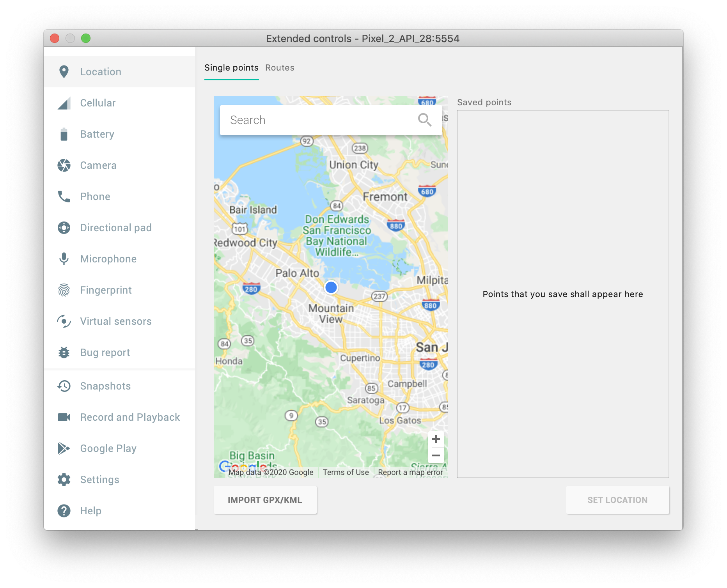Click the Camera shutter icon
Viewport: 727px width, 588px height.
click(64, 165)
